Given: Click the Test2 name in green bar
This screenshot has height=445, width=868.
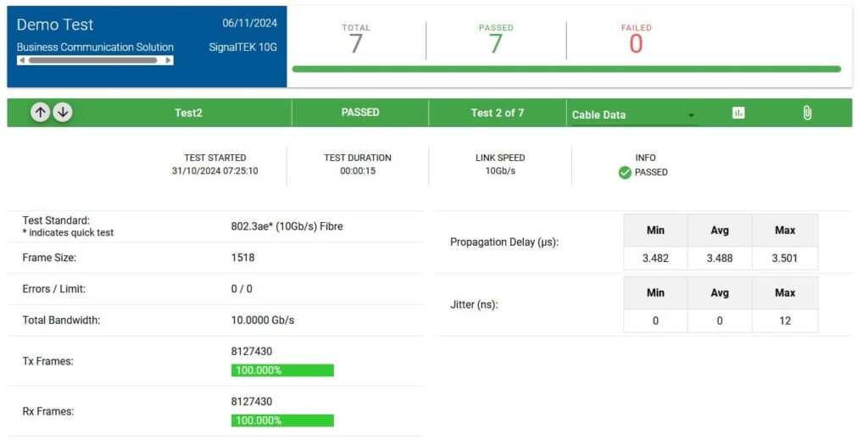Looking at the screenshot, I should click(x=188, y=113).
